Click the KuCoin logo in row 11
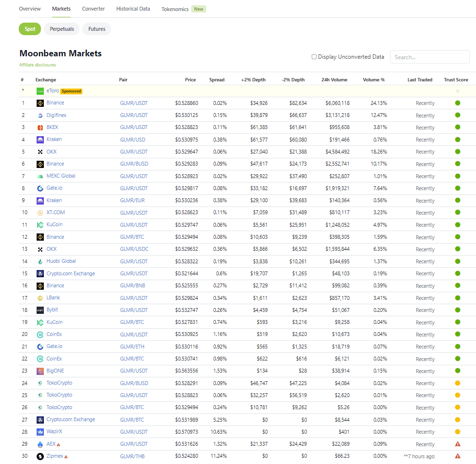 (40, 225)
